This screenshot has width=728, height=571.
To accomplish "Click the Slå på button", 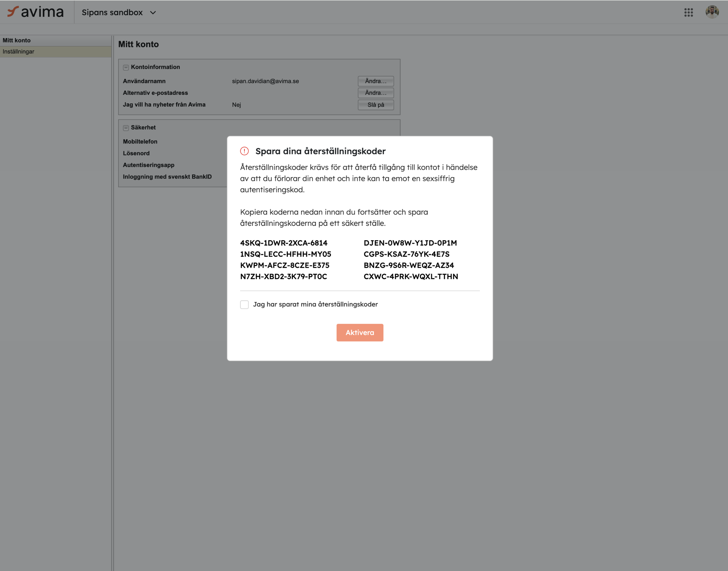I will click(376, 105).
